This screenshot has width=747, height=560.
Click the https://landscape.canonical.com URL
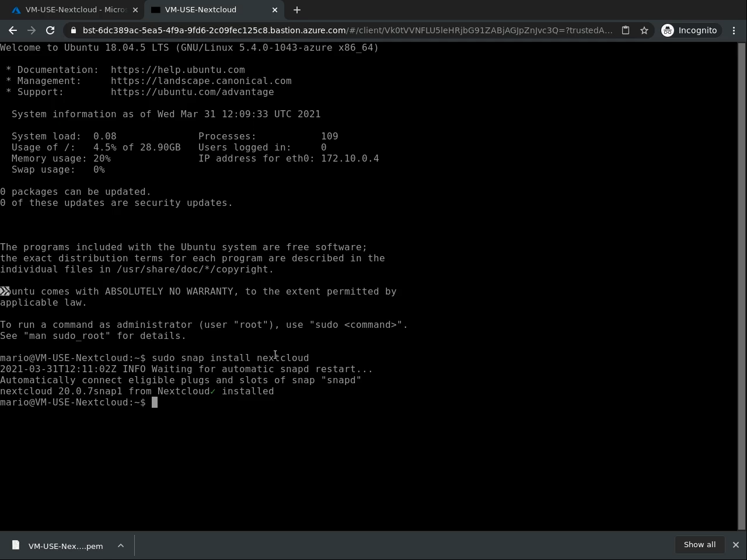point(201,80)
